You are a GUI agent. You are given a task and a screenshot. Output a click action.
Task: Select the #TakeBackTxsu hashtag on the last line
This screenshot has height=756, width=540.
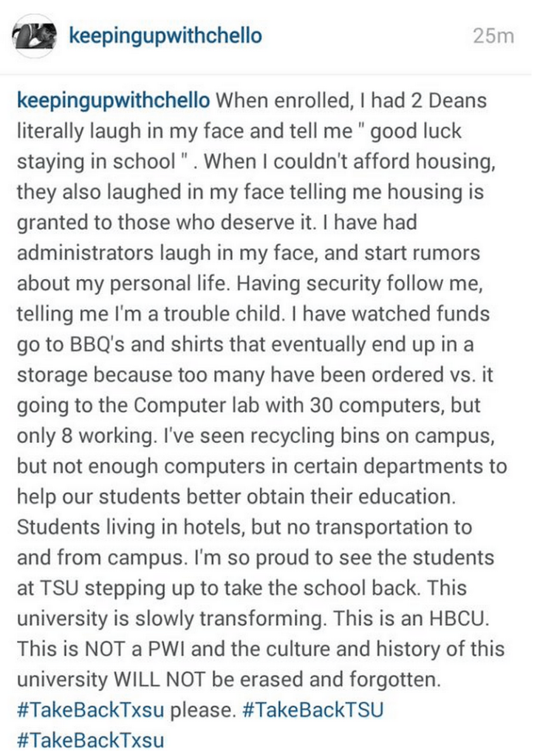91,739
